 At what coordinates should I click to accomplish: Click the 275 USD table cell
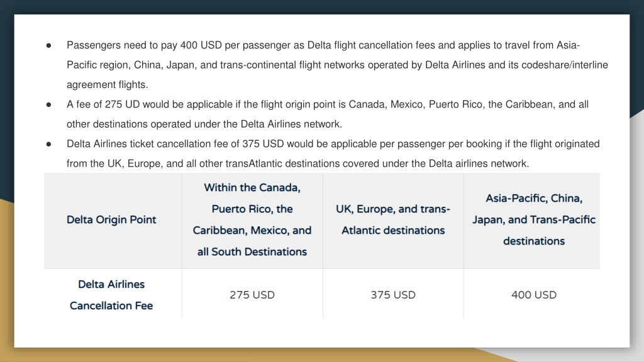pos(252,295)
